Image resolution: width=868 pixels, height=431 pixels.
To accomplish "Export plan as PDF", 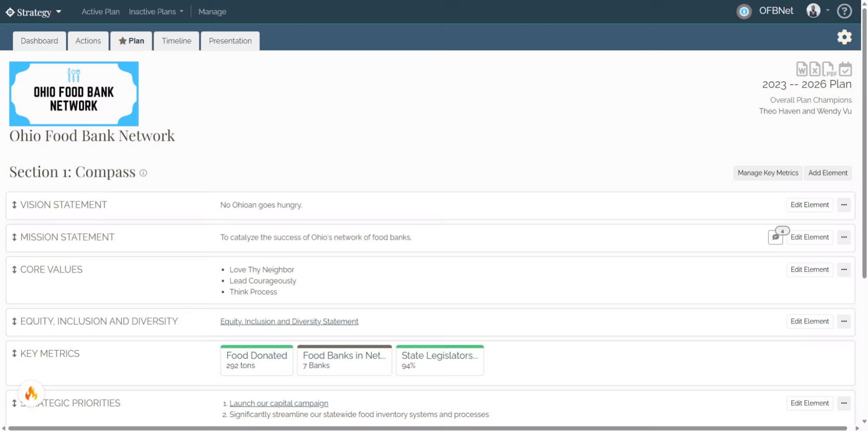I will coord(829,69).
